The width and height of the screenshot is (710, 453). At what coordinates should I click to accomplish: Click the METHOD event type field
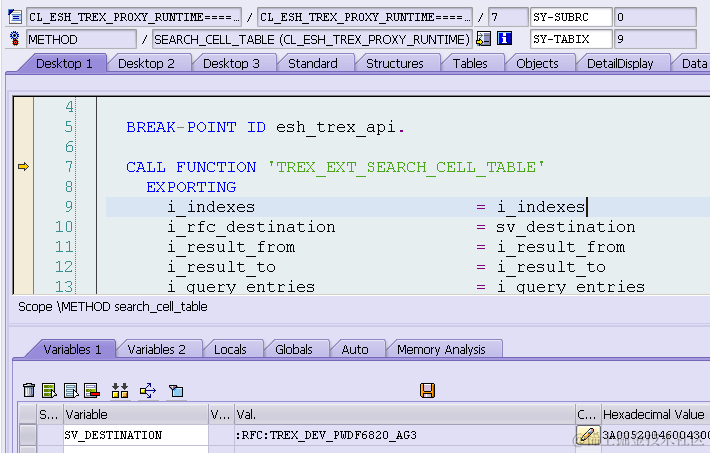coord(82,39)
